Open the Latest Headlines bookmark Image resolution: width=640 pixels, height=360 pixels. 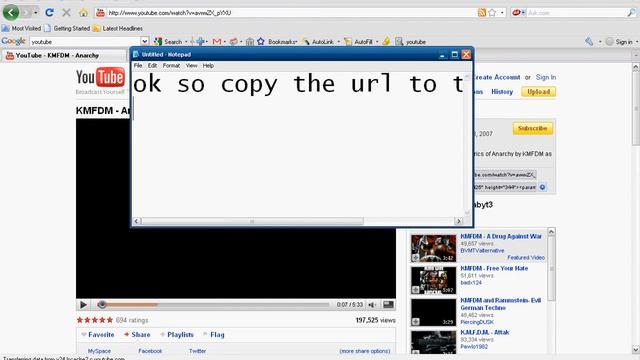pos(118,28)
